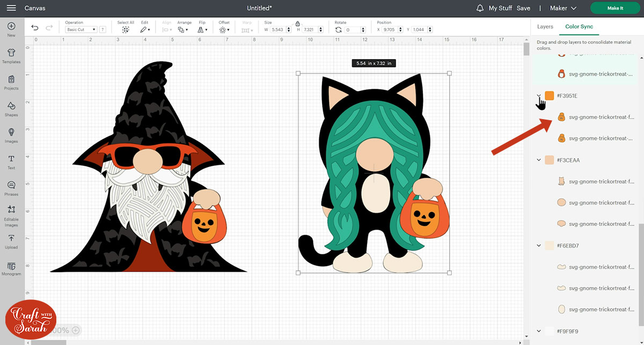
Task: Click the orange #F3951E color swatch
Action: coord(549,96)
